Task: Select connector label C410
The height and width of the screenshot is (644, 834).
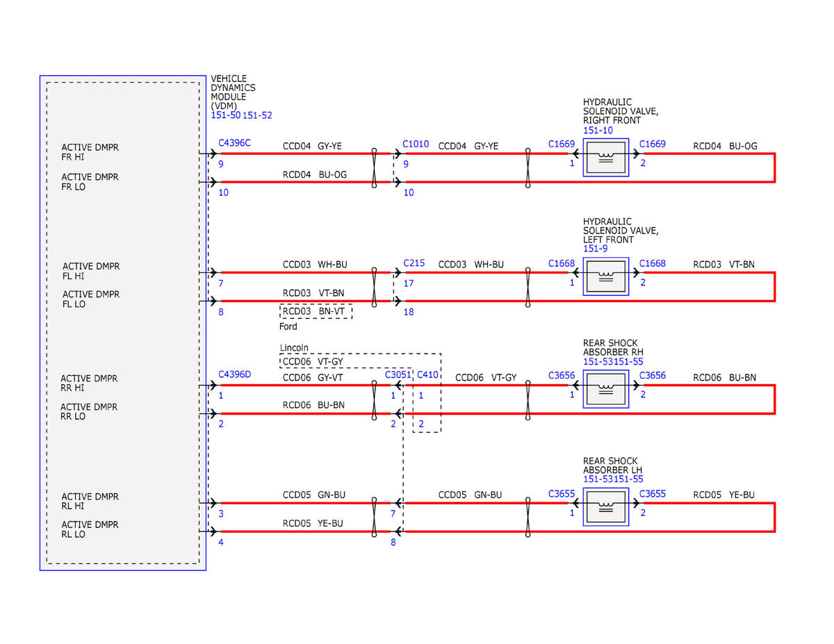Action: pyautogui.click(x=427, y=375)
